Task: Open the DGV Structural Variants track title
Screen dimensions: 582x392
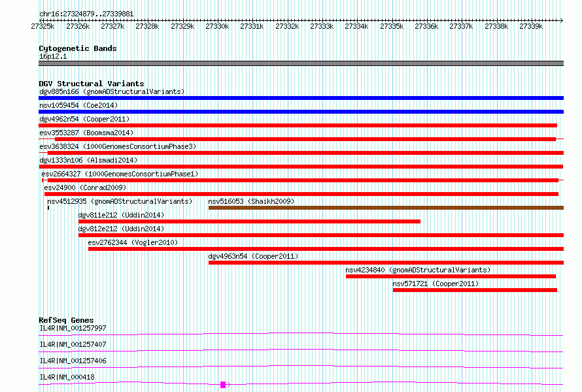Action: pyautogui.click(x=92, y=84)
